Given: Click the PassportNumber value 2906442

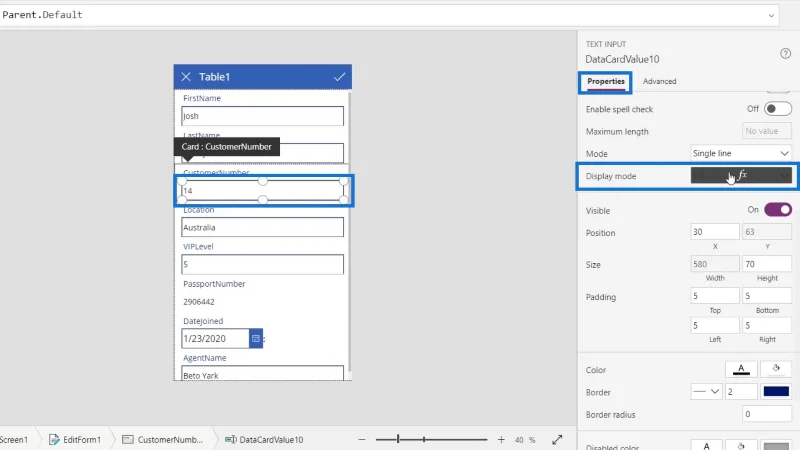Looking at the screenshot, I should point(199,302).
